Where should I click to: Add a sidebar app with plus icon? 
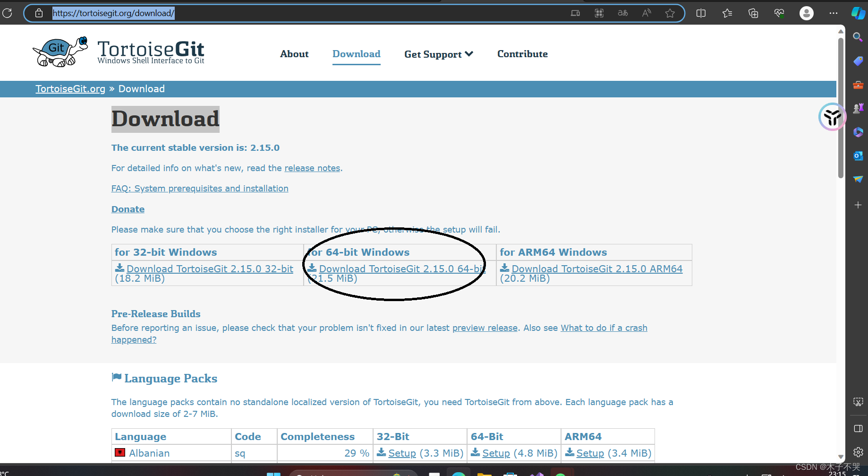coord(858,205)
